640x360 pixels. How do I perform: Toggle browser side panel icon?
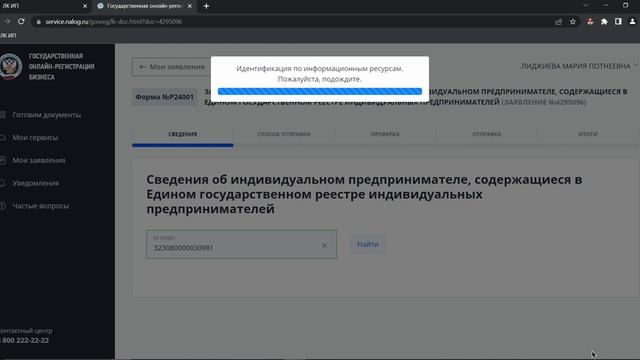[618, 21]
